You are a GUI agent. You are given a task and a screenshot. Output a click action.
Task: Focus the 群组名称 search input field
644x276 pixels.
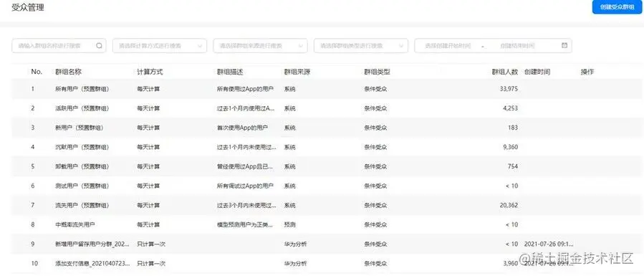59,46
